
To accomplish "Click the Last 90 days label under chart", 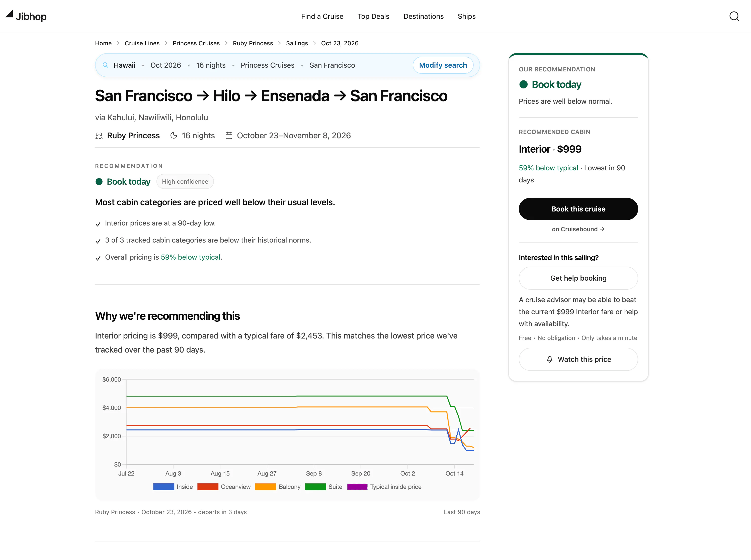I will tap(462, 512).
